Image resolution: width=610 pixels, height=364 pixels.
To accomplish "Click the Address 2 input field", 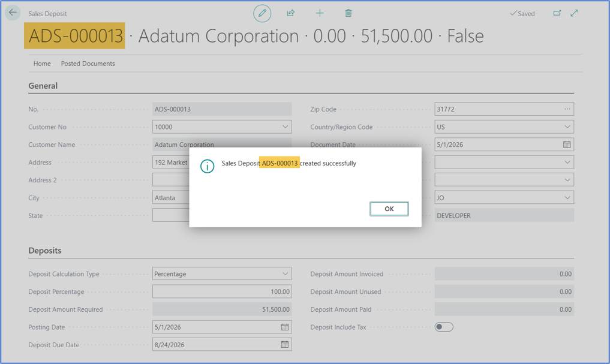I will (171, 180).
